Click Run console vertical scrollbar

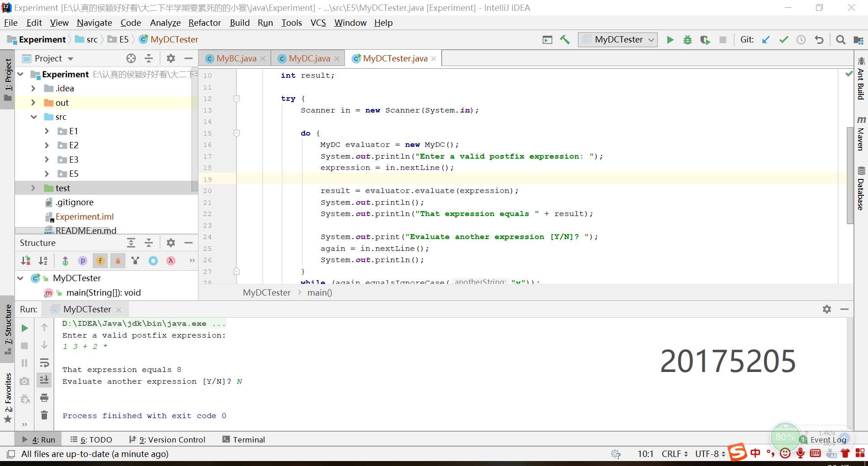(850, 373)
